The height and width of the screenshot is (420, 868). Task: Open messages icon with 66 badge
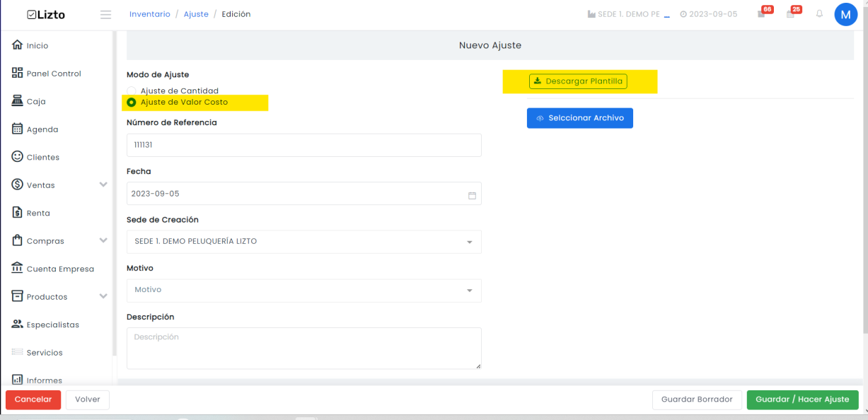point(763,13)
